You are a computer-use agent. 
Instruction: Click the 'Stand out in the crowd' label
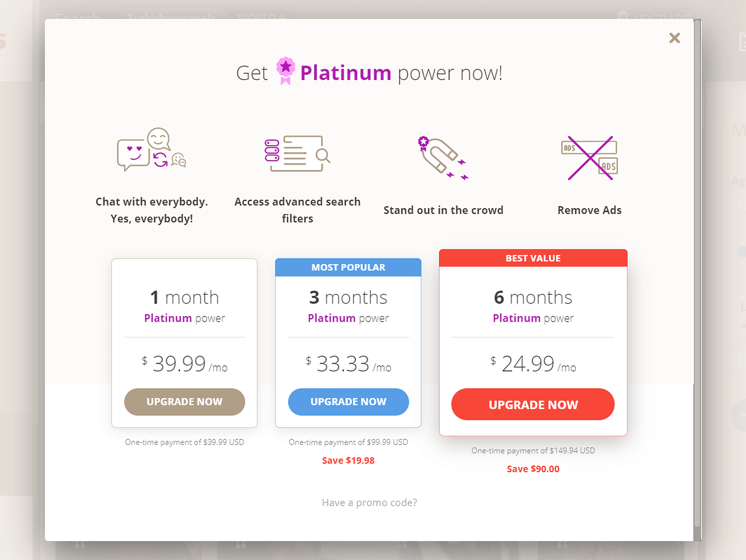pyautogui.click(x=443, y=210)
